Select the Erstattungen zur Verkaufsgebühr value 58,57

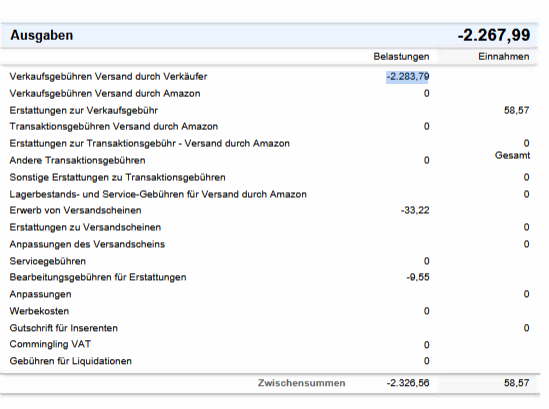coord(516,110)
